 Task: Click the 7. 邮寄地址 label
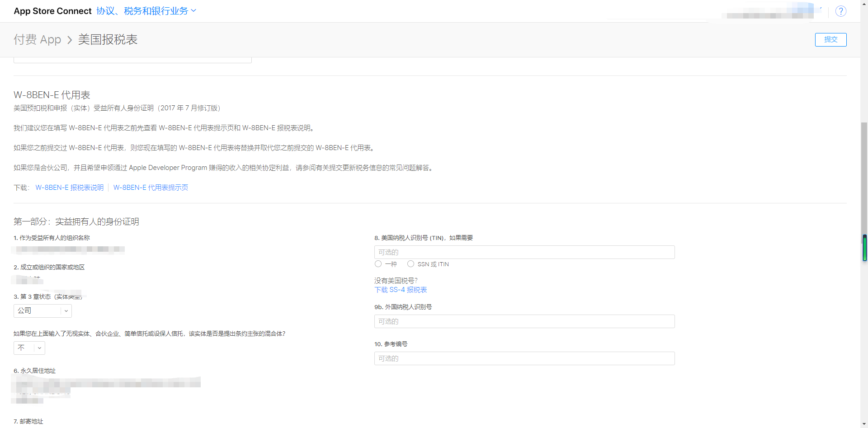(28, 421)
